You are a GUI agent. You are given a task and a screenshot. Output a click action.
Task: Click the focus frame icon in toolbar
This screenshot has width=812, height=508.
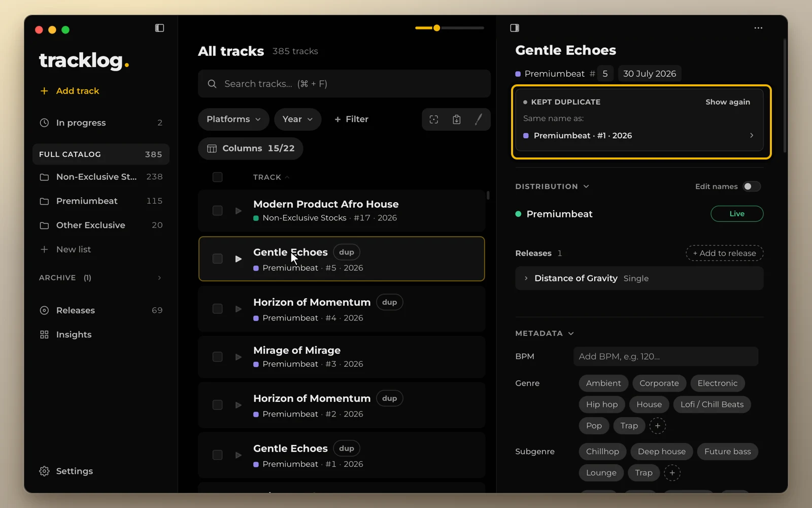point(434,119)
